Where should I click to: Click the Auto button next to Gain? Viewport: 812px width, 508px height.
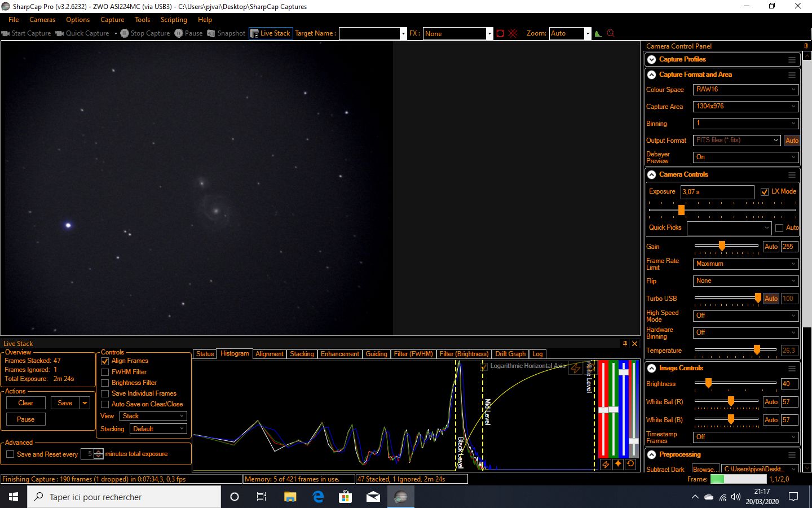click(x=771, y=247)
